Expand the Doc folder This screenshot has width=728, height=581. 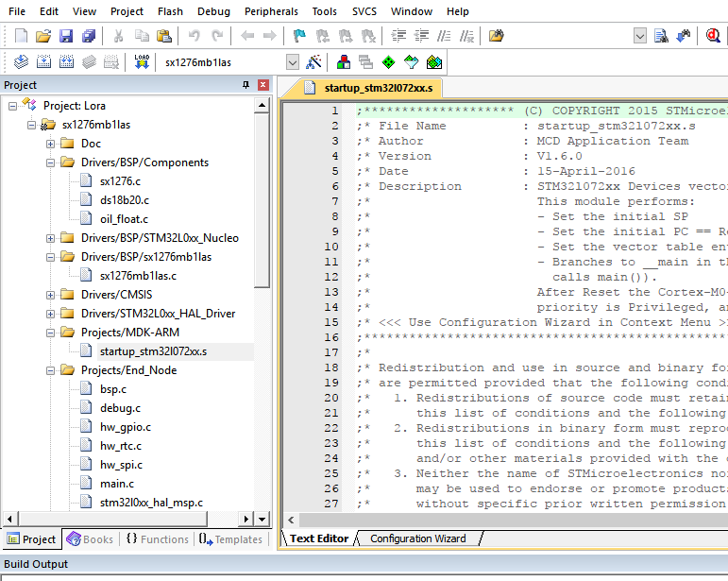(x=50, y=144)
